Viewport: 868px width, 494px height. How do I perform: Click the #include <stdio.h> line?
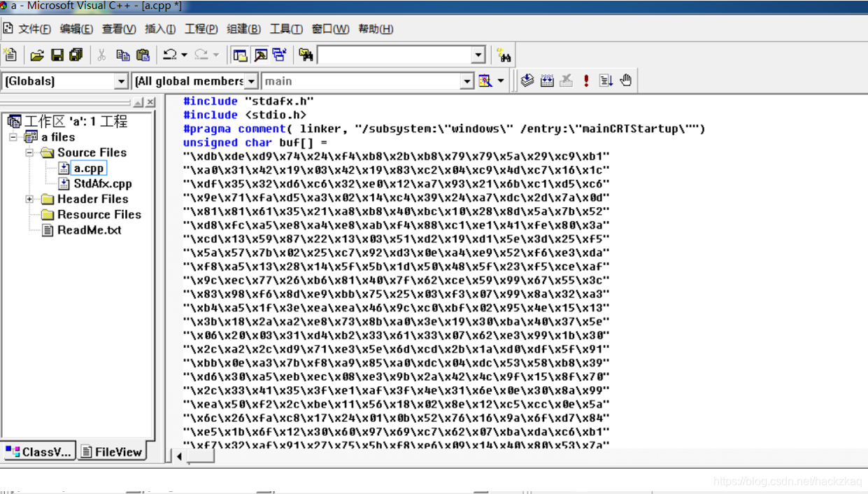[245, 115]
